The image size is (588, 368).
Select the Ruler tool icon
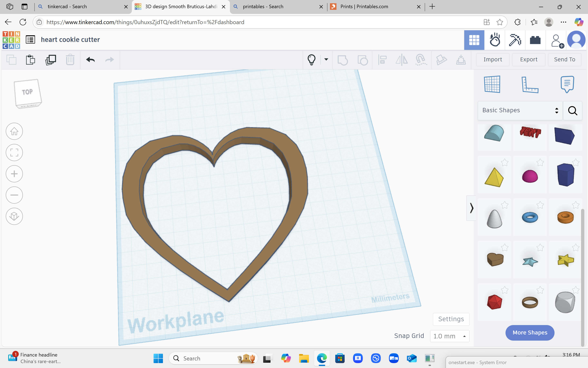pyautogui.click(x=530, y=84)
